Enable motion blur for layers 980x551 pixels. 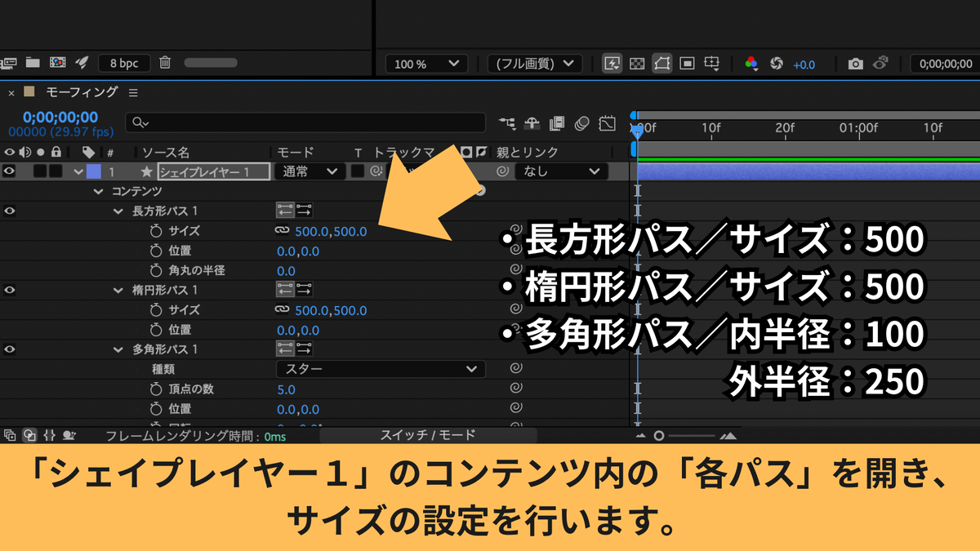point(581,123)
